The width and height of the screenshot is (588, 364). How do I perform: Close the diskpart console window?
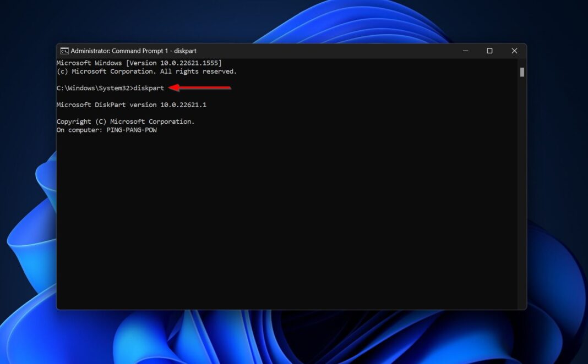[514, 50]
